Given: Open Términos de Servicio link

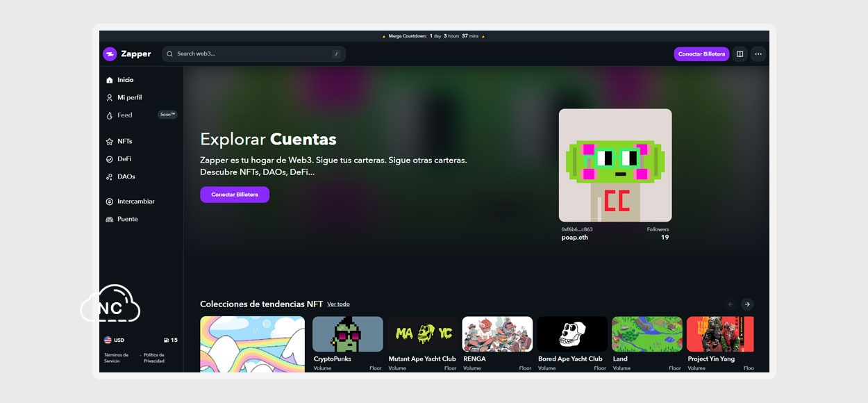Looking at the screenshot, I should 117,358.
